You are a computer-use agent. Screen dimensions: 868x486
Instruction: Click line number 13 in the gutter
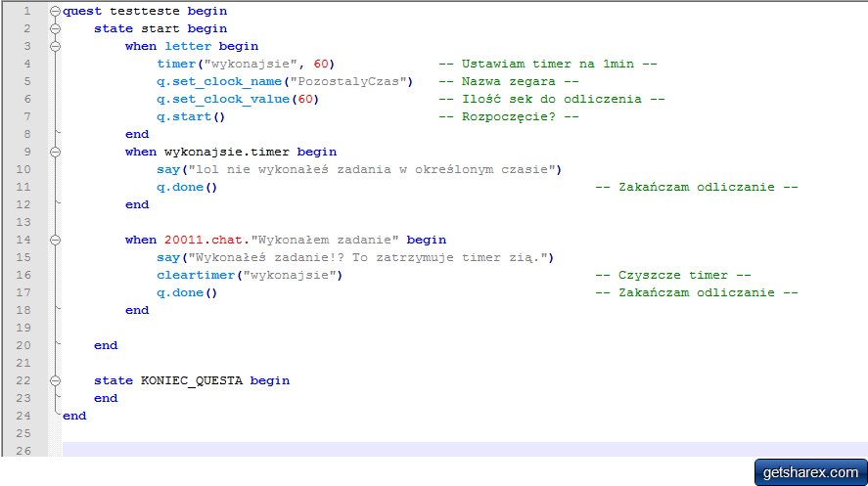(23, 222)
